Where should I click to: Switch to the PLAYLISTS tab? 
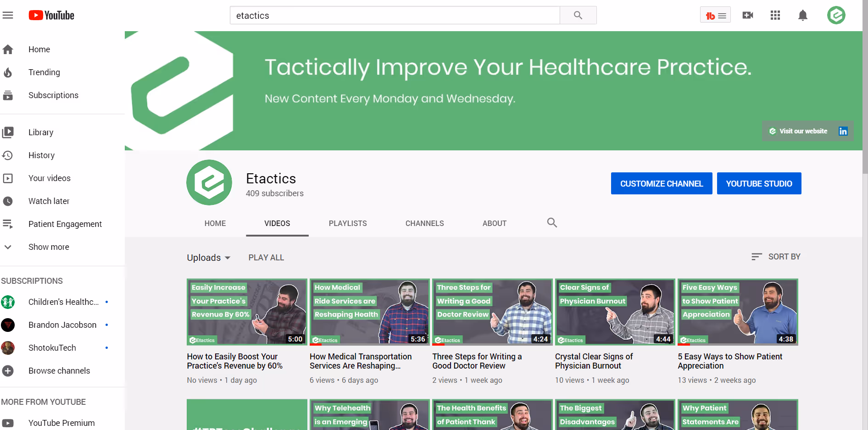point(347,223)
